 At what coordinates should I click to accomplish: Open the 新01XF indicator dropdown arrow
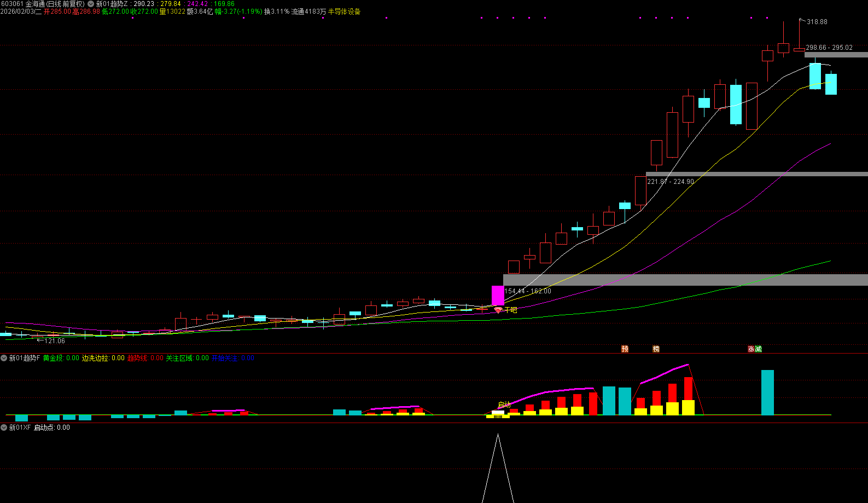(x=4, y=427)
